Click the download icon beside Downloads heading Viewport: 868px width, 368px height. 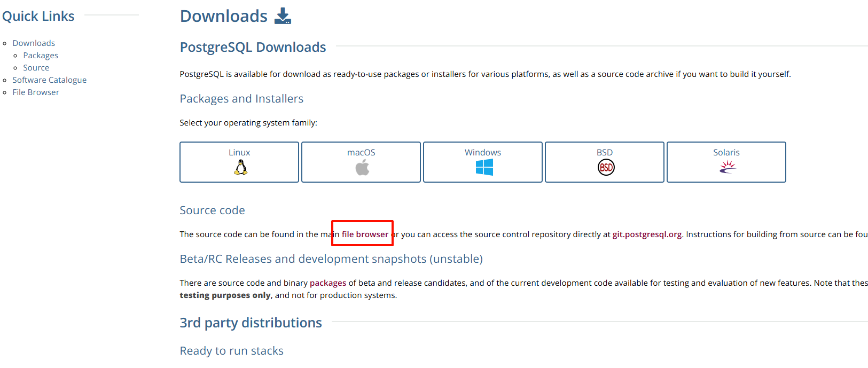(283, 16)
